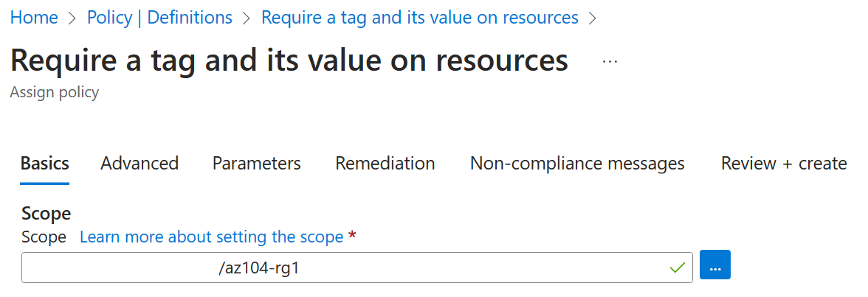Viewport: 868px width, 297px height.
Task: Click the chevron after Policy | Definitions breadcrumb
Action: coord(247,18)
